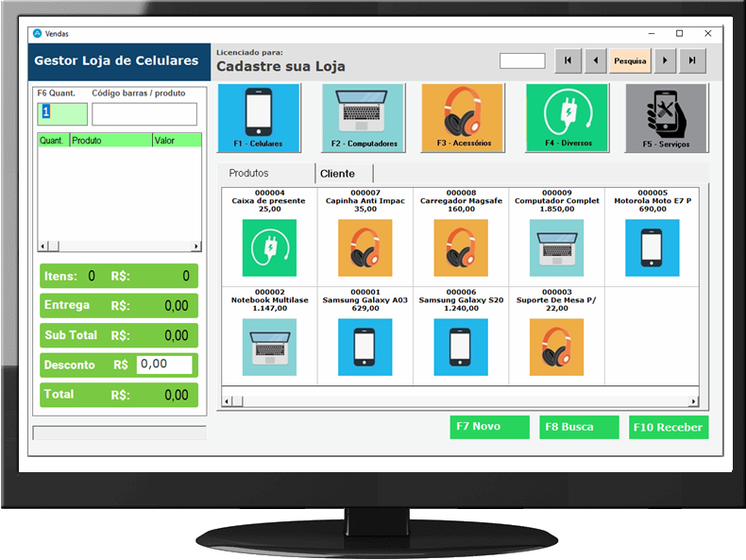Add Samsung Galaxy A03 product
746x560 pixels.
[x=365, y=347]
